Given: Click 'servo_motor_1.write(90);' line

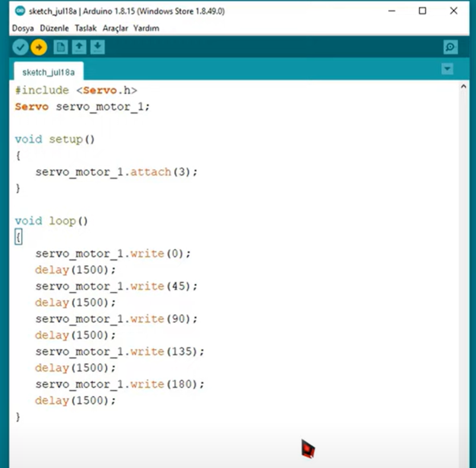Looking at the screenshot, I should (x=117, y=319).
